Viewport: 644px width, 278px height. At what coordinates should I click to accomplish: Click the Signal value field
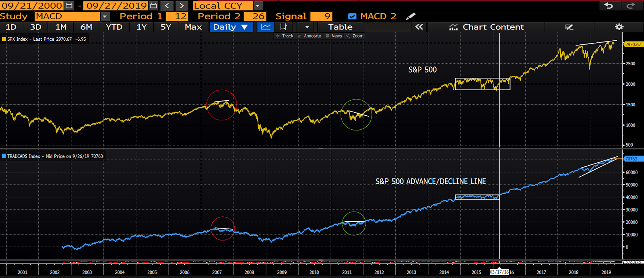point(321,17)
